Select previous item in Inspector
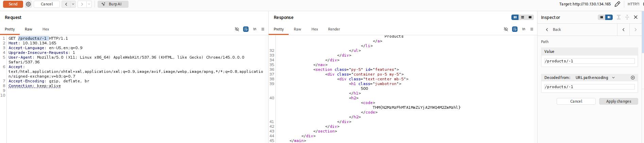Image resolution: width=644 pixels, height=143 pixels. pos(623,30)
